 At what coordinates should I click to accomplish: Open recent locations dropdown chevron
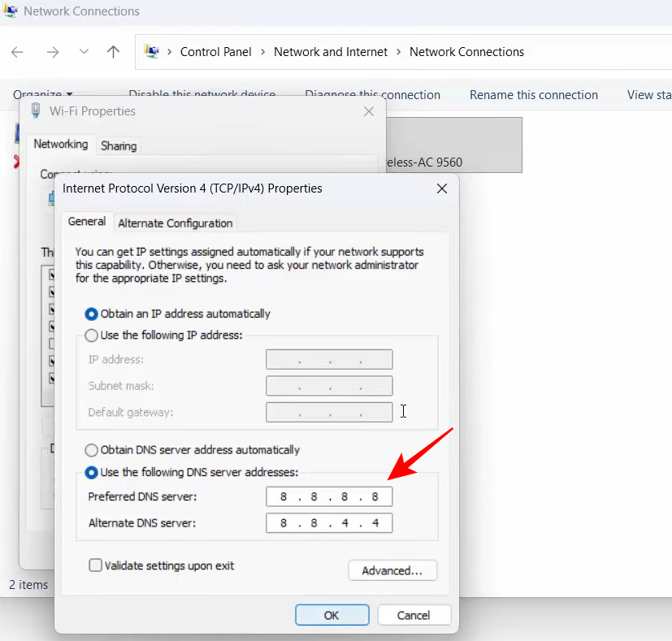(x=84, y=52)
